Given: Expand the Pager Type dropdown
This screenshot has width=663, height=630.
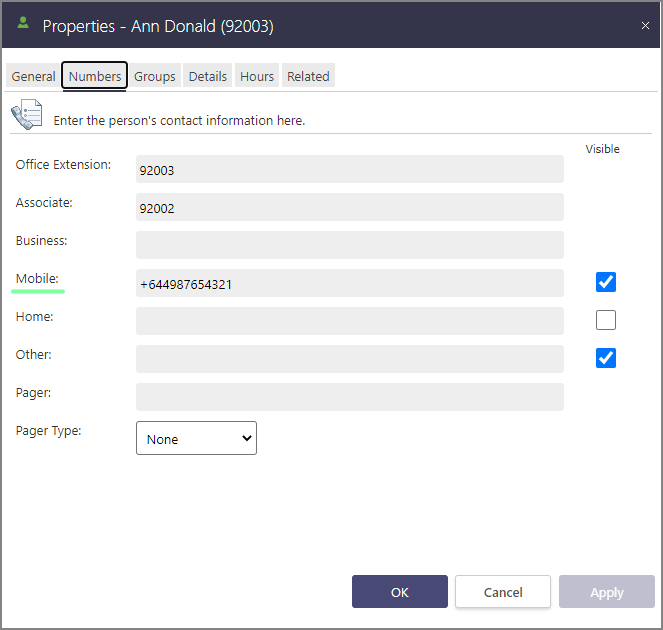Looking at the screenshot, I should tap(196, 438).
